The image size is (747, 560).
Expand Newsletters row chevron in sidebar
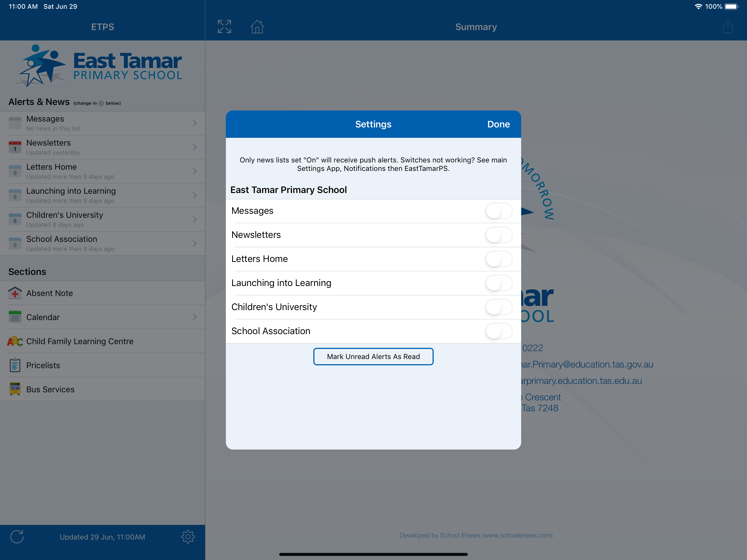click(194, 147)
